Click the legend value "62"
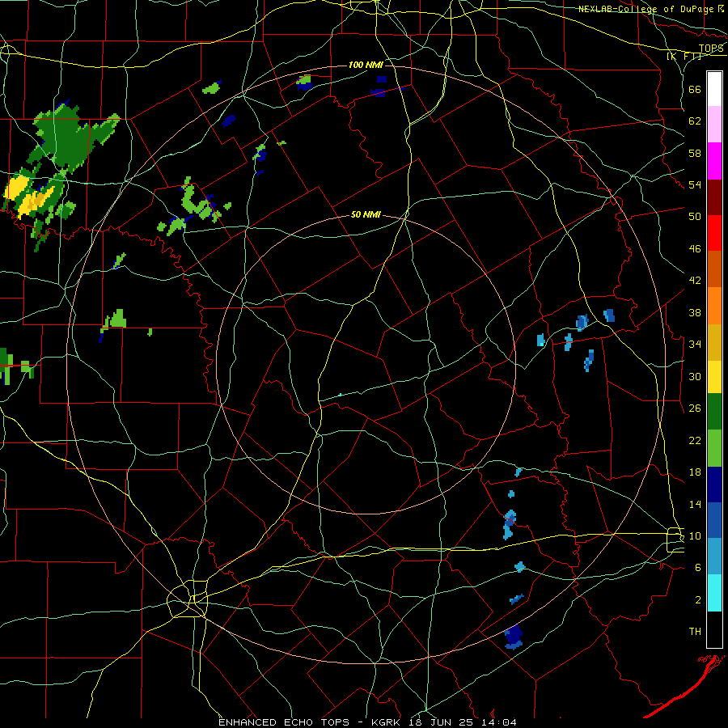728x728 pixels. pyautogui.click(x=695, y=121)
